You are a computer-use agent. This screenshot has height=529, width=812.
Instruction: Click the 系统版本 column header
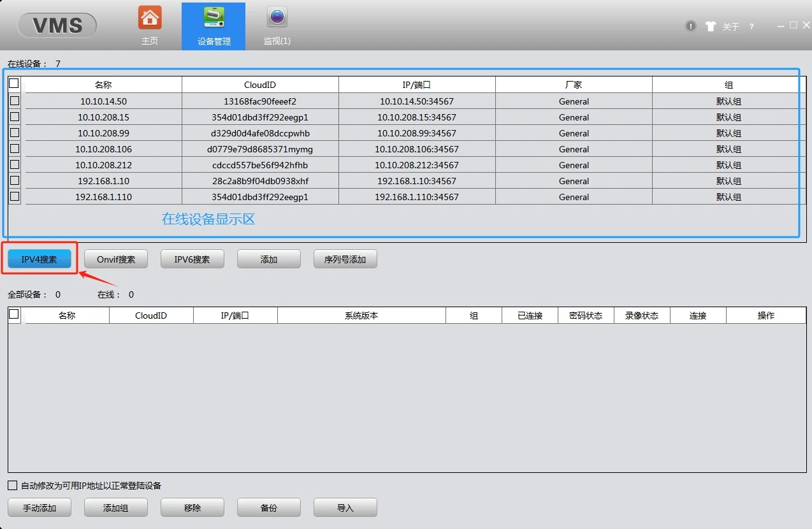point(361,315)
